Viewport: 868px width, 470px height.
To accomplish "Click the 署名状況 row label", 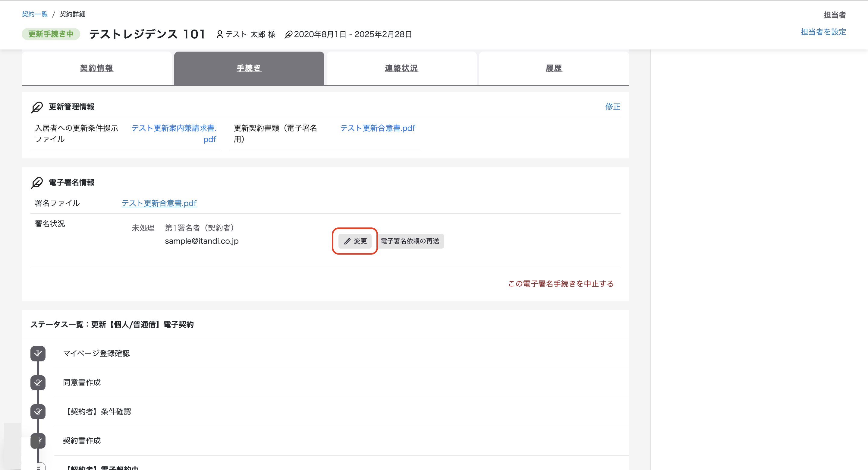I will (x=50, y=224).
